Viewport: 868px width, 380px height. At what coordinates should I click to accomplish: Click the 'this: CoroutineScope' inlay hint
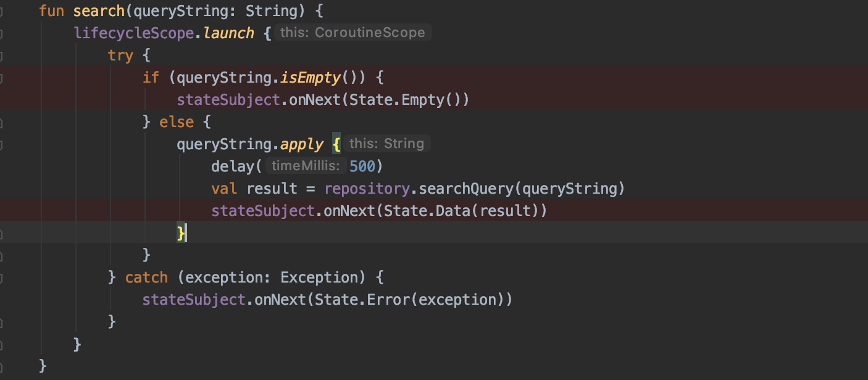click(x=352, y=33)
